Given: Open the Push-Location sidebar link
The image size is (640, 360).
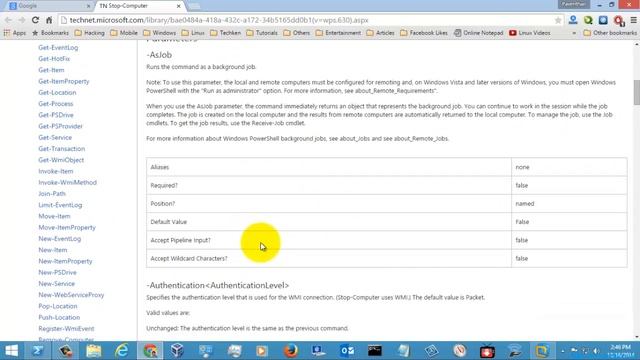Looking at the screenshot, I should 59,317.
